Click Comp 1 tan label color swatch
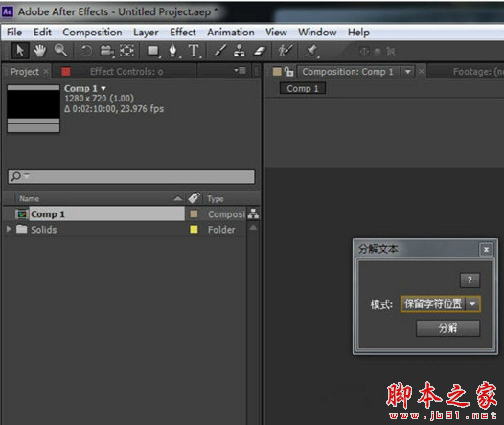The image size is (504, 425). pyautogui.click(x=194, y=213)
